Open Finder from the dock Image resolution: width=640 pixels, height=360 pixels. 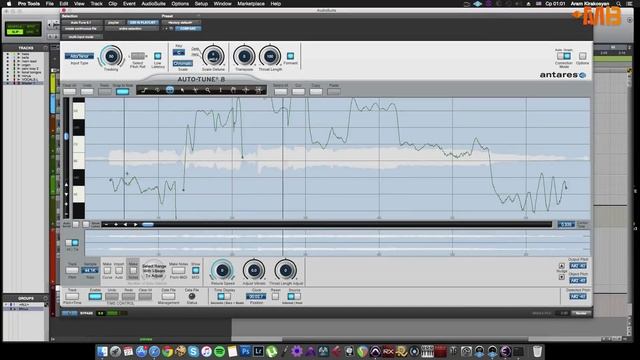[x=102, y=351]
